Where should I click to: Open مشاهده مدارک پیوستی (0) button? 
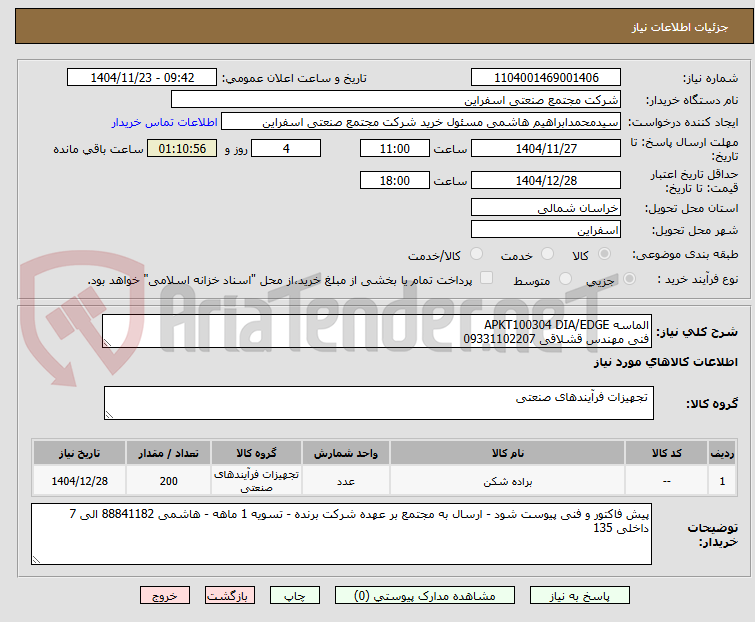(425, 596)
